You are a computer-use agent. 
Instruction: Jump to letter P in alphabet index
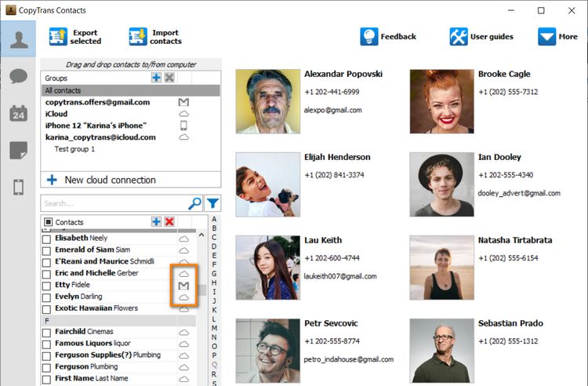[x=214, y=355]
